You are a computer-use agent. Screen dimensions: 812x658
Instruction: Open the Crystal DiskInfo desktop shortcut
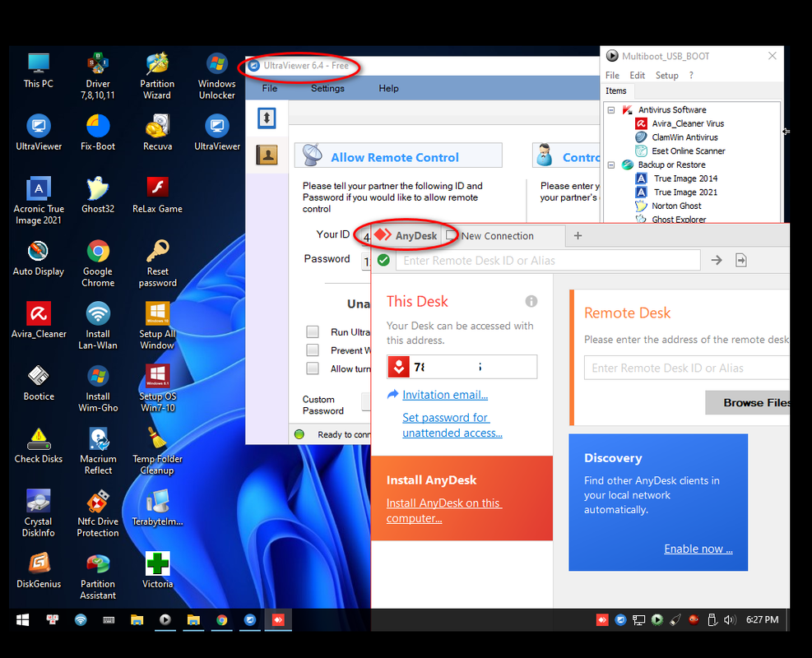click(x=39, y=513)
